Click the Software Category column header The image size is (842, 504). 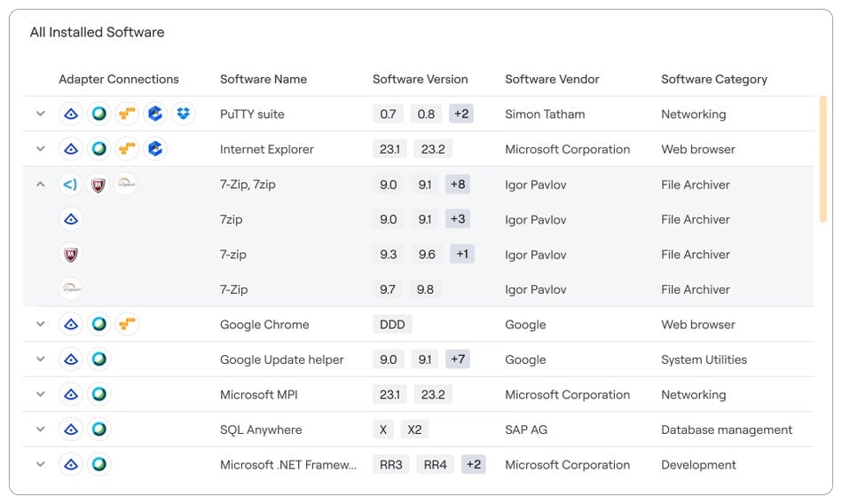pyautogui.click(x=713, y=79)
